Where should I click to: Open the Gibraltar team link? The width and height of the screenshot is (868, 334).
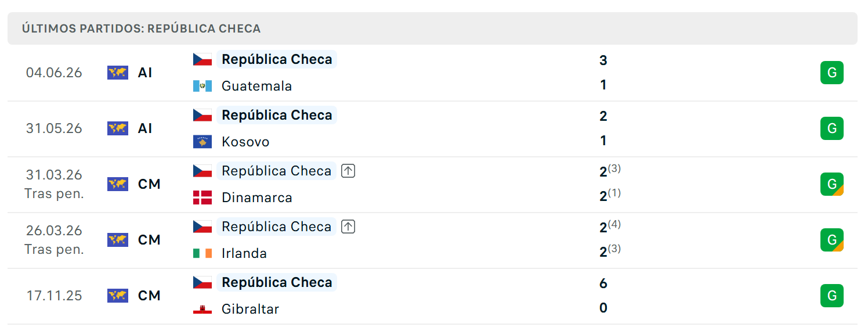tap(250, 309)
